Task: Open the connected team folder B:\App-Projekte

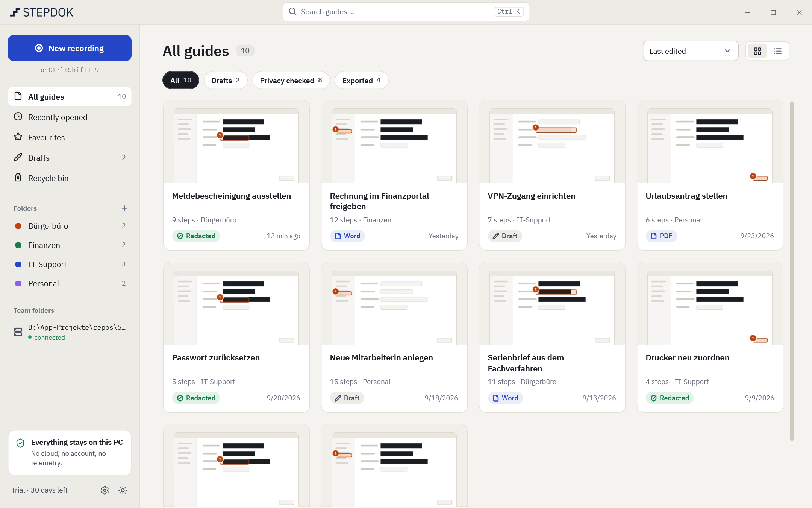Action: pos(70,332)
